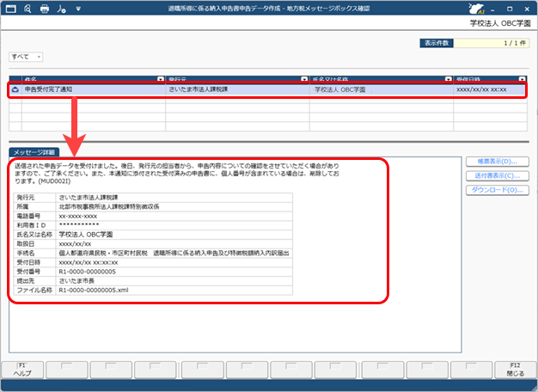Open the window menu icon in title bar

coord(10,9)
